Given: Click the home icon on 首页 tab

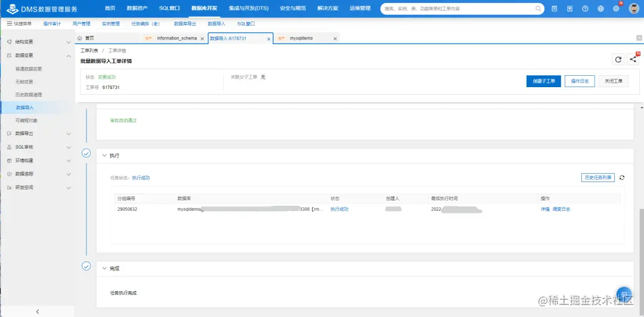Looking at the screenshot, I should point(80,38).
